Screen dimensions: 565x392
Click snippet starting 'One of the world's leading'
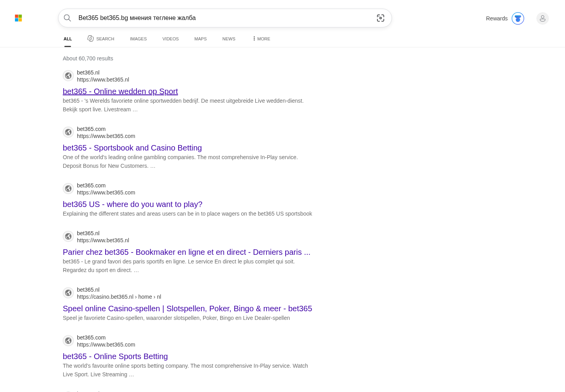(180, 162)
